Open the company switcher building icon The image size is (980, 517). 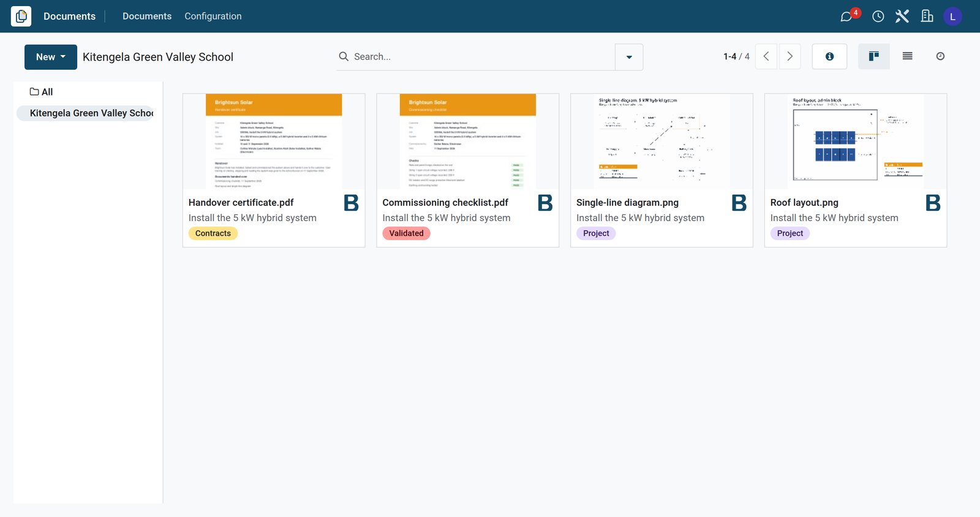(927, 17)
